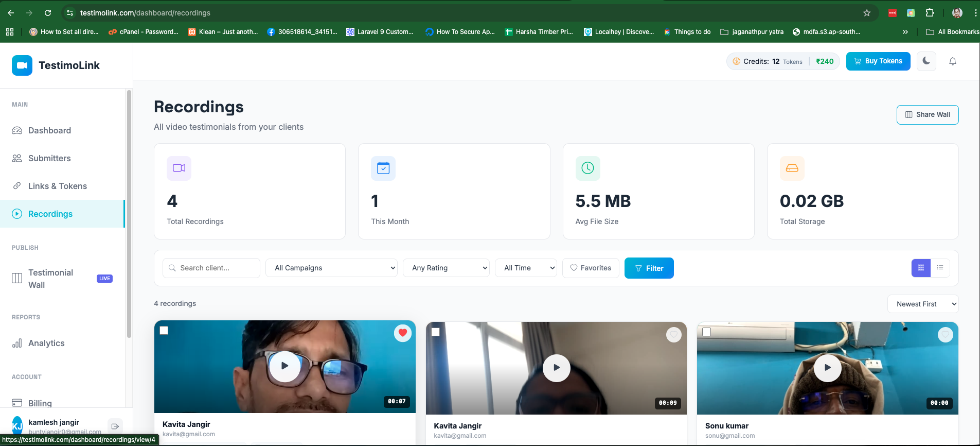The height and width of the screenshot is (446, 980).
Task: Favorite the Sonu kumar recording heart
Action: (946, 335)
